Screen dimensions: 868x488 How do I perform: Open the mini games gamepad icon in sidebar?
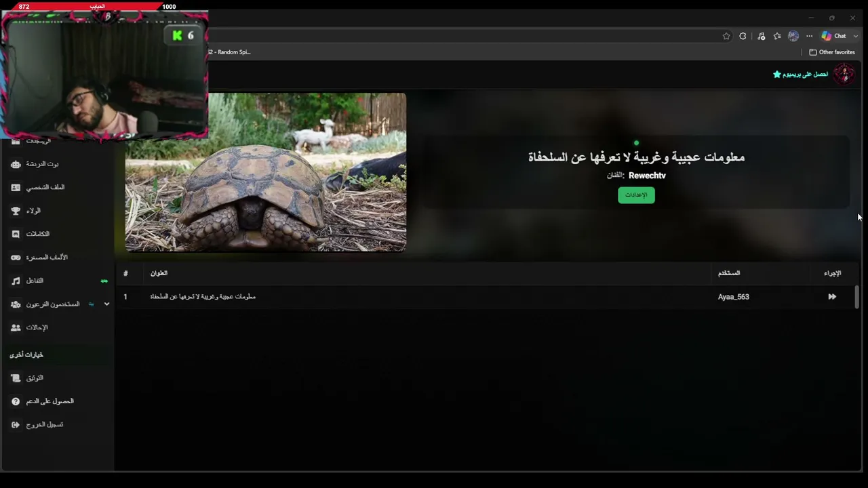(16, 258)
